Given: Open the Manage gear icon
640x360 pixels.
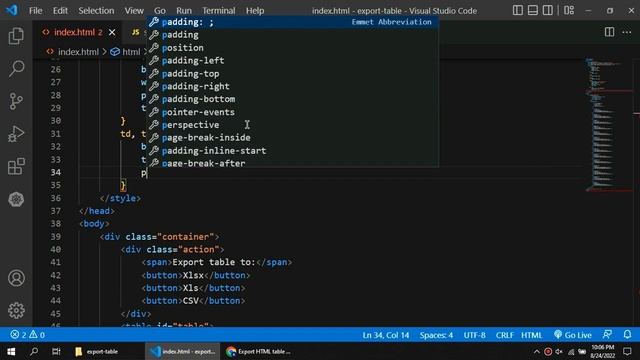Looking at the screenshot, I should point(16,311).
